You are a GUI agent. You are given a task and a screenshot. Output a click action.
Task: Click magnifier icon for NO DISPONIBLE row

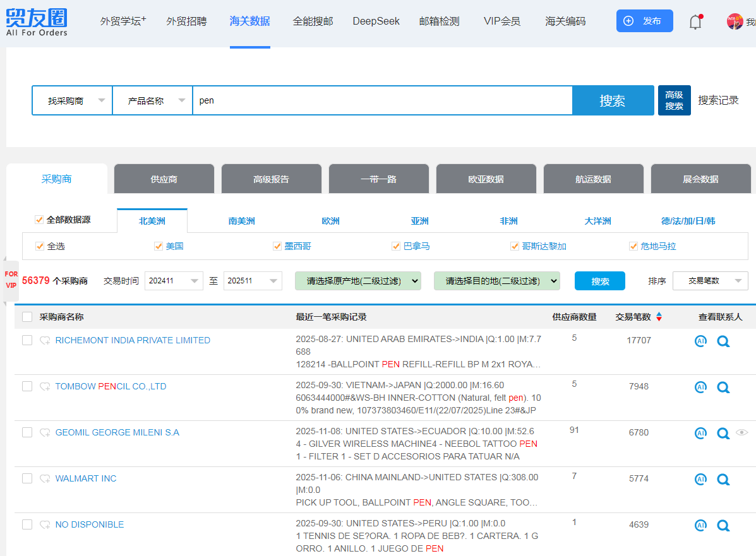pyautogui.click(x=723, y=526)
